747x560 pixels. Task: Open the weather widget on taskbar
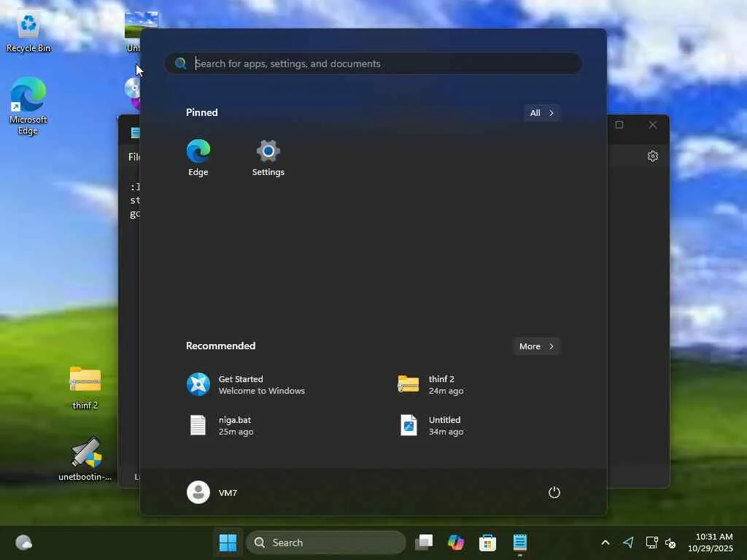coord(24,542)
